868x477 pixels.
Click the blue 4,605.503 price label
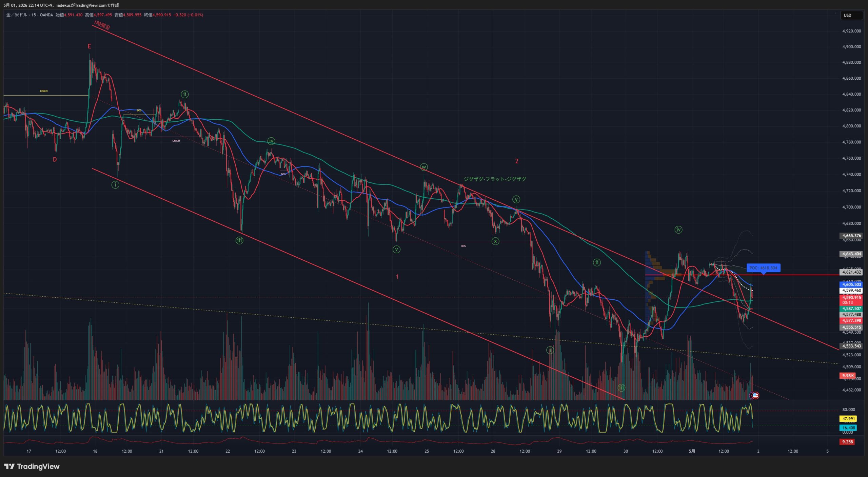tap(851, 284)
